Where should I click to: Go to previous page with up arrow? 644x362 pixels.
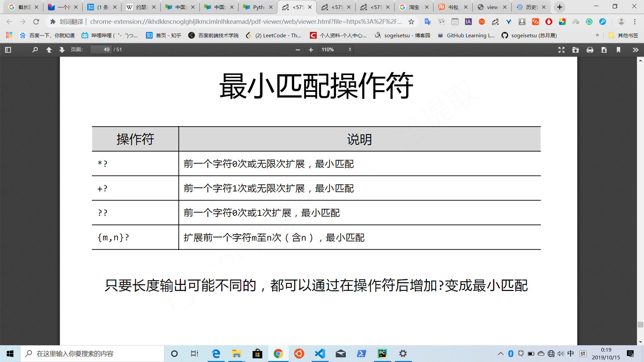49,50
